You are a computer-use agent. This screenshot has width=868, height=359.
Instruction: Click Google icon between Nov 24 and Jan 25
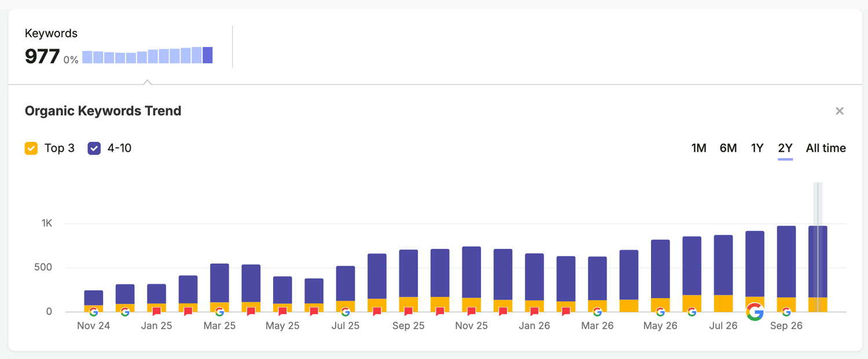pos(125,312)
